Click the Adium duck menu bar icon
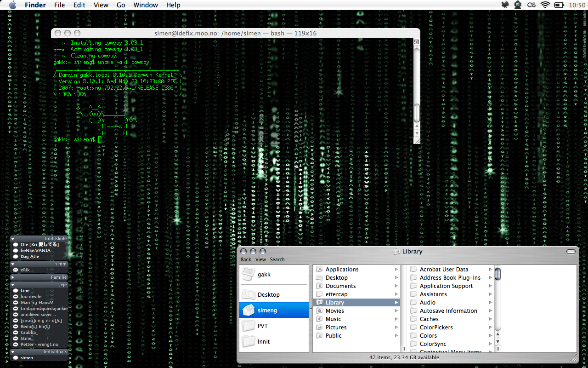Viewport: 588px width, 368px height. click(x=505, y=5)
